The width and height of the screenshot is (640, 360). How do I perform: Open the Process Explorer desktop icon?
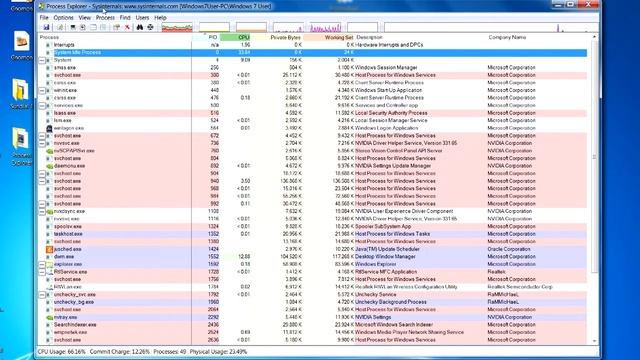coord(20,146)
